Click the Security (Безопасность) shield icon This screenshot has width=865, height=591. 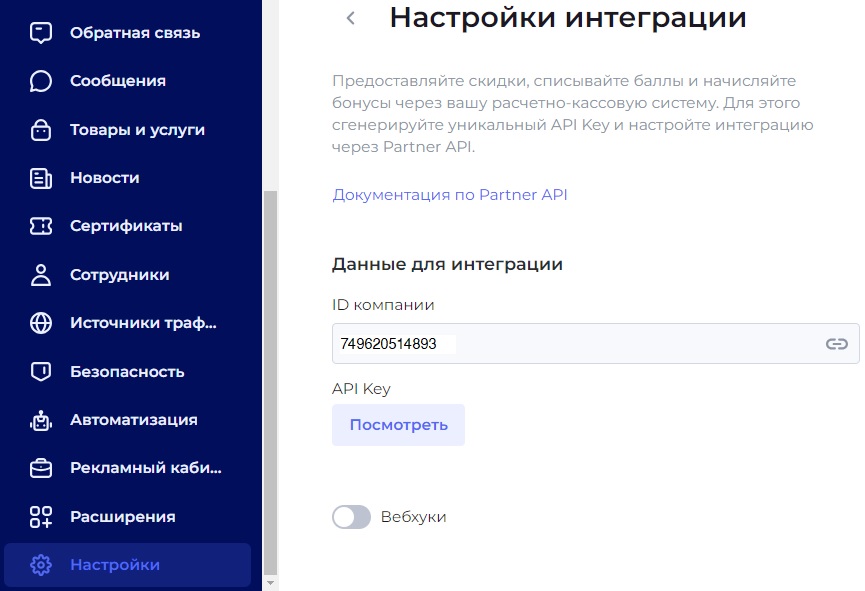(x=41, y=372)
